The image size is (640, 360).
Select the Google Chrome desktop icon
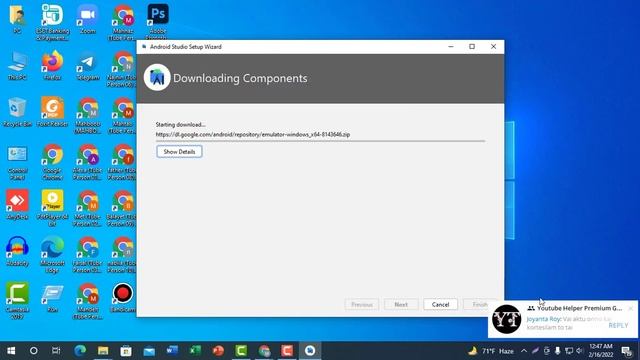52,162
